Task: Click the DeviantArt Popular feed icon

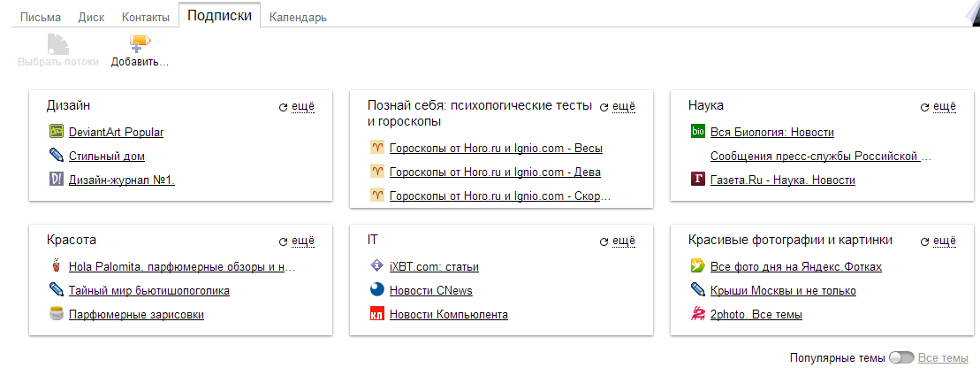Action: 57,133
